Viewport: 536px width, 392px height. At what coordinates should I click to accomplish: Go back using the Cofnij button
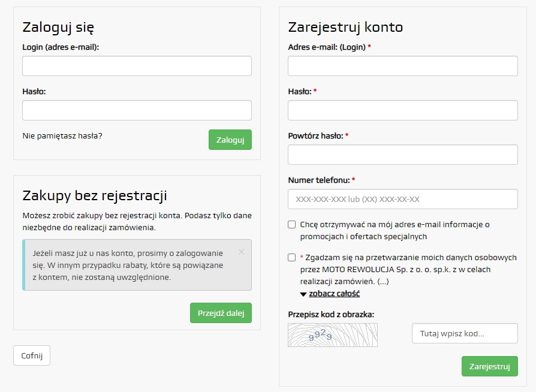point(32,355)
